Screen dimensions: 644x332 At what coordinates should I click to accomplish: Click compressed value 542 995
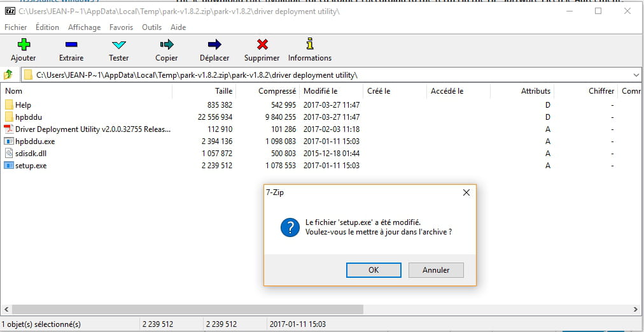pos(283,105)
